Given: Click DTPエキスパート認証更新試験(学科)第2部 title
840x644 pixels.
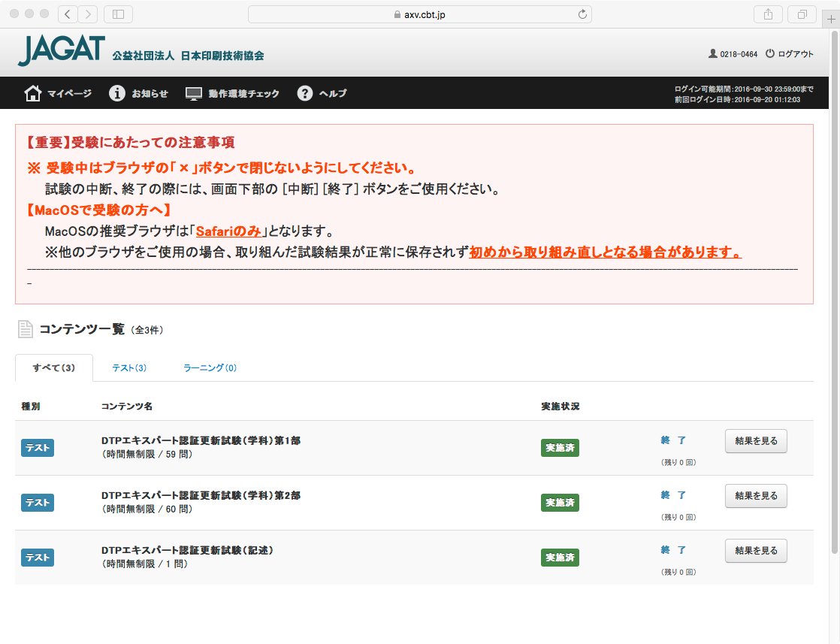Looking at the screenshot, I should click(x=201, y=496).
